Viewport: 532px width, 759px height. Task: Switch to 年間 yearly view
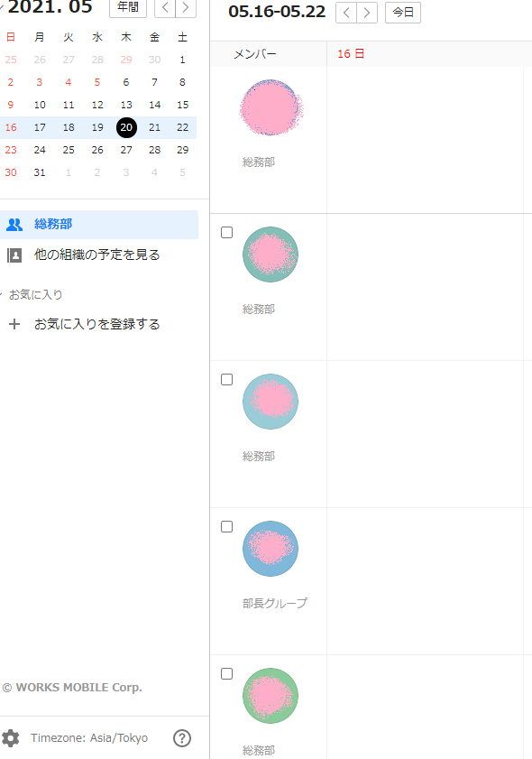(128, 8)
